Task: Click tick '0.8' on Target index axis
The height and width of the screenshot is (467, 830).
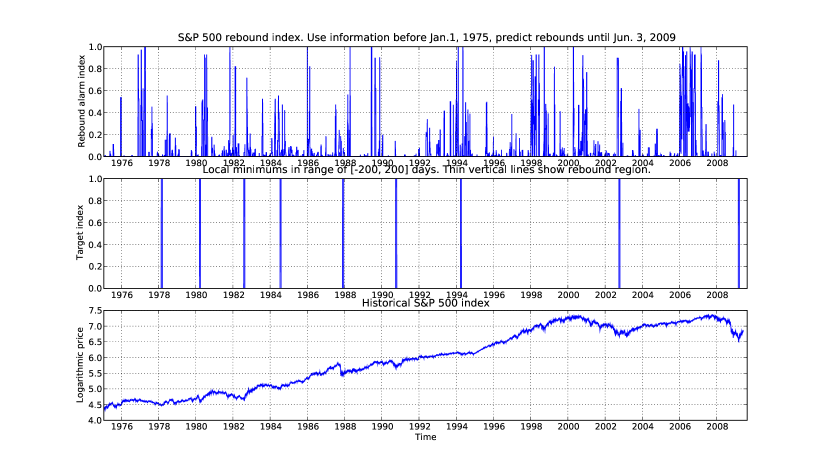Action: pyautogui.click(x=95, y=201)
